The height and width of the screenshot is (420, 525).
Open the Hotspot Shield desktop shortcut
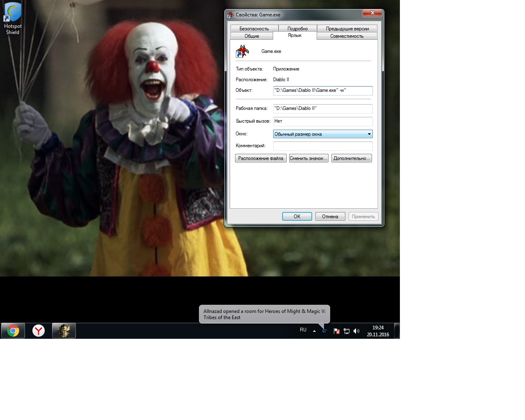coord(13,18)
